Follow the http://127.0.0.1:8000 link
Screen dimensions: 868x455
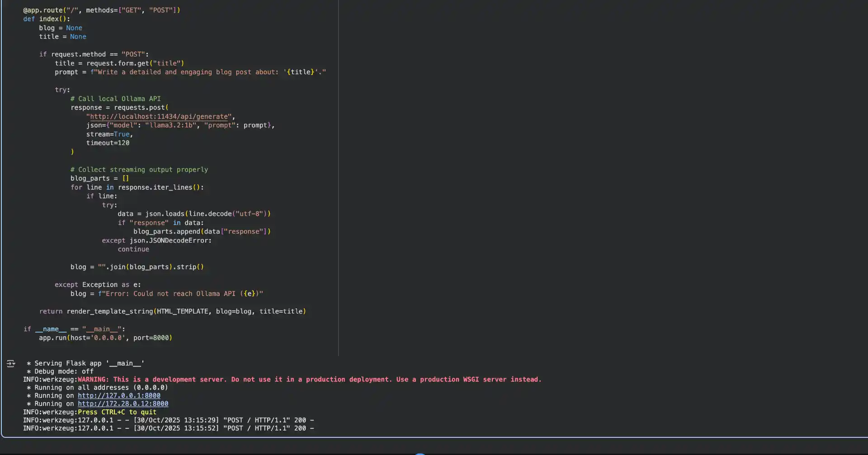coord(119,395)
